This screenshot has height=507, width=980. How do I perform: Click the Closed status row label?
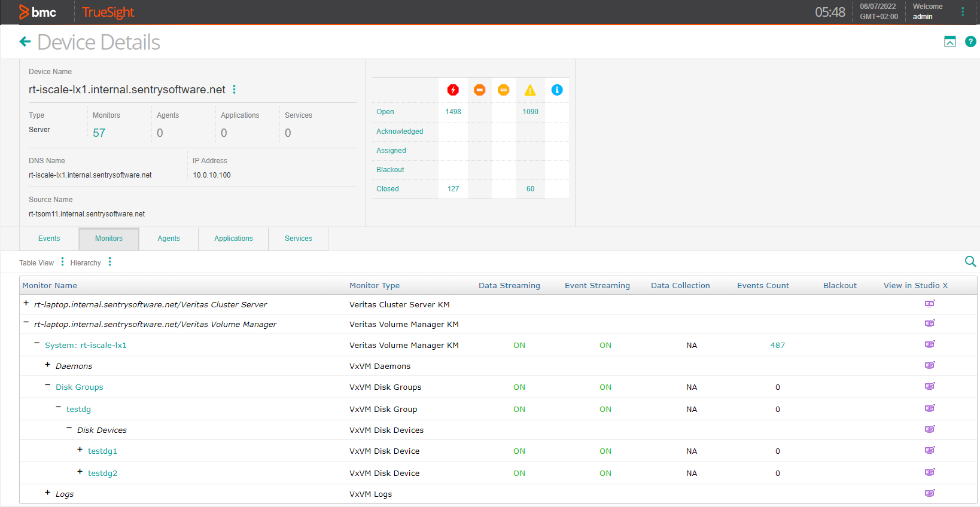tap(388, 189)
